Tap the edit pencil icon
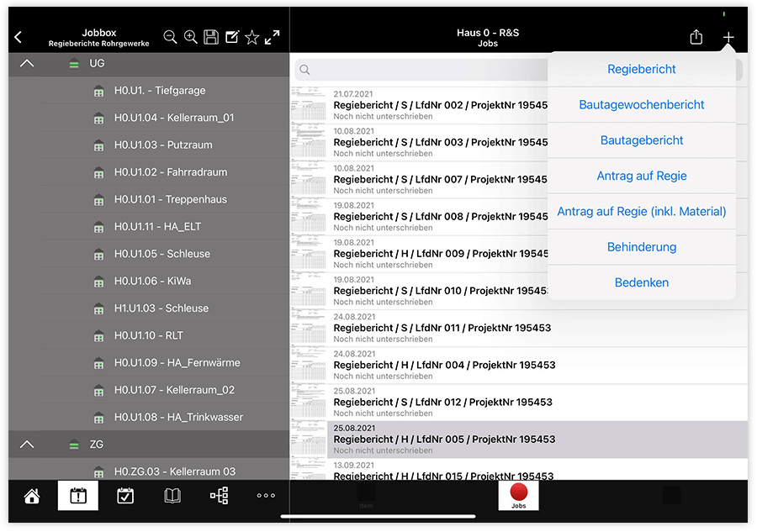Image resolution: width=757 pixels, height=532 pixels. pyautogui.click(x=232, y=37)
